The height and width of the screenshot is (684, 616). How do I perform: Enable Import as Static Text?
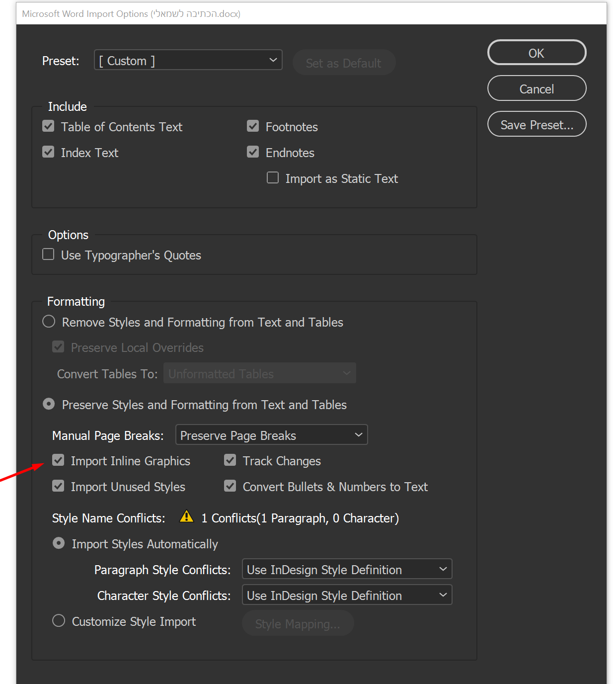tap(273, 178)
